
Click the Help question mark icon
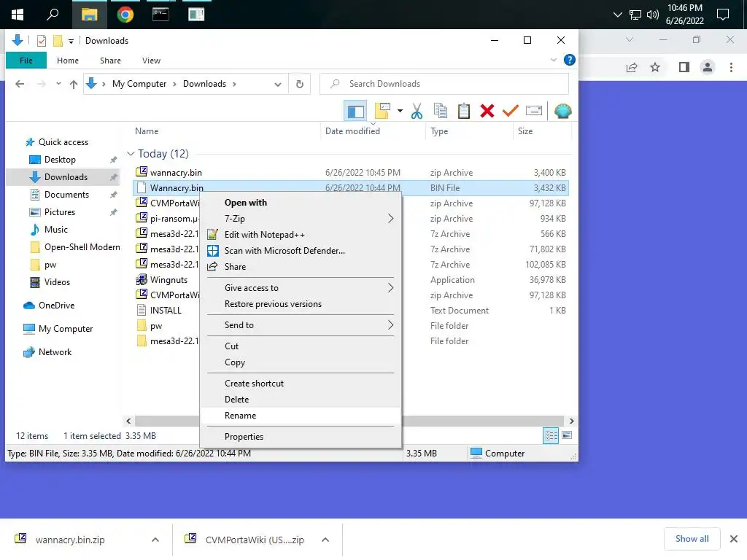pos(569,60)
